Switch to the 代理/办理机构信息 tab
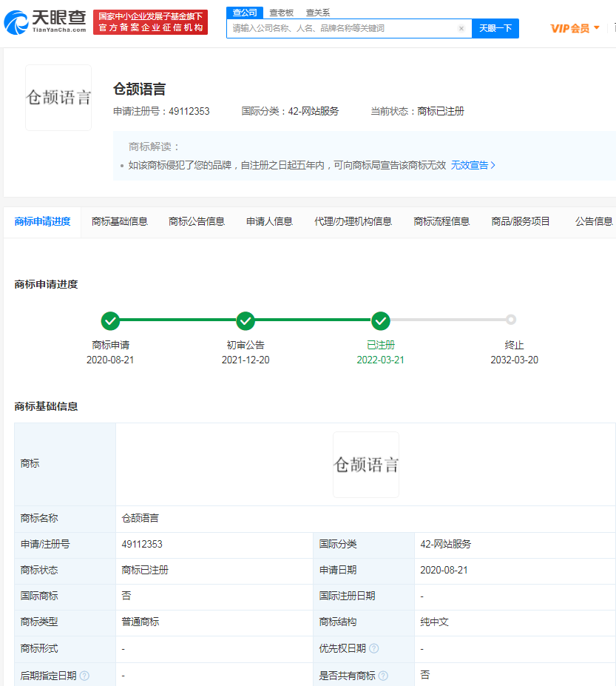The width and height of the screenshot is (616, 686). pyautogui.click(x=353, y=222)
